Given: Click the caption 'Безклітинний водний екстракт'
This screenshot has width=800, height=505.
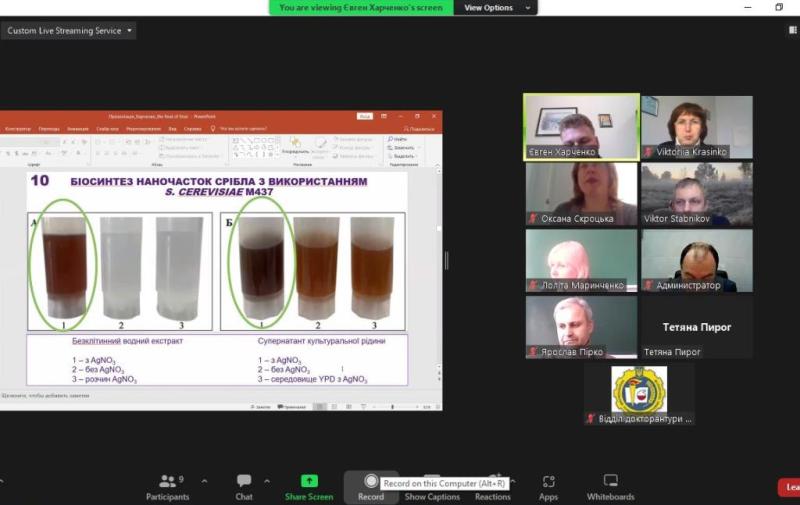Looking at the screenshot, I should click(x=127, y=341).
